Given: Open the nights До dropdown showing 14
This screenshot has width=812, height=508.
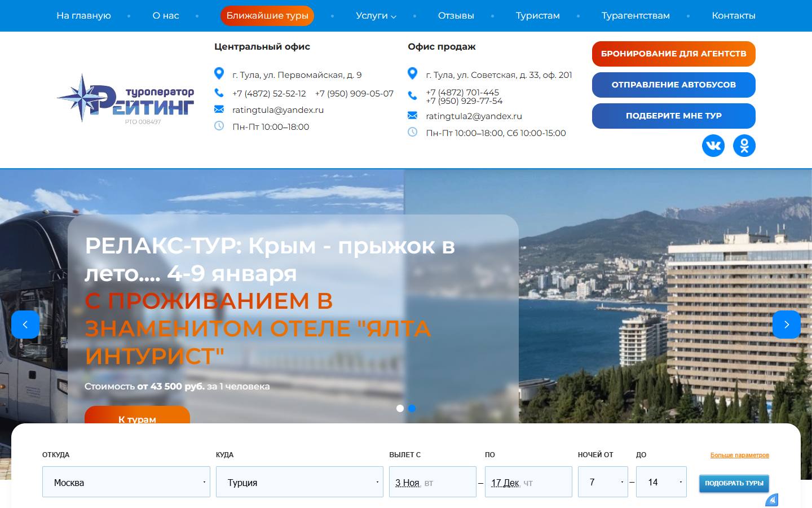Looking at the screenshot, I should click(x=661, y=482).
